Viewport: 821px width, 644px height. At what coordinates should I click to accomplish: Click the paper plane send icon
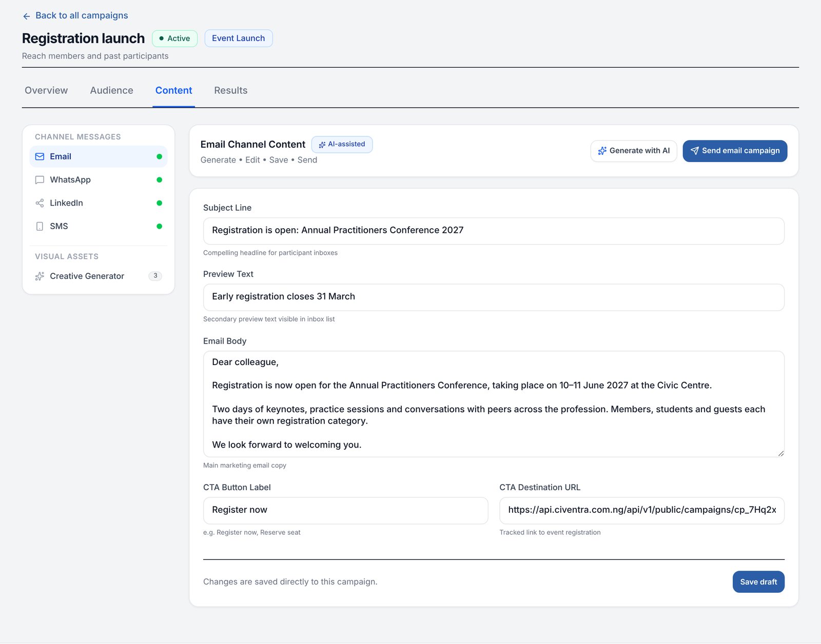(695, 151)
